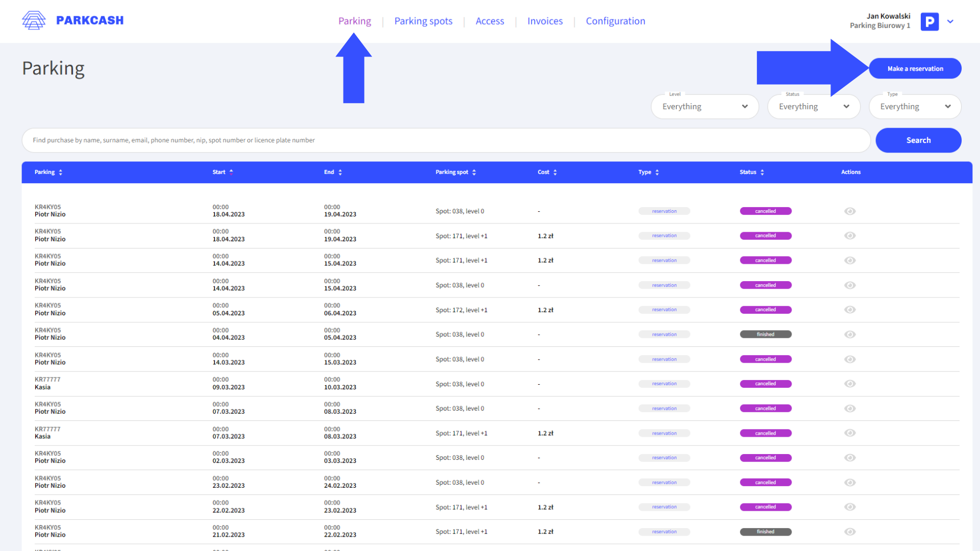Open the profile avatar marked P
The width and height of the screenshot is (980, 551).
coord(929,21)
